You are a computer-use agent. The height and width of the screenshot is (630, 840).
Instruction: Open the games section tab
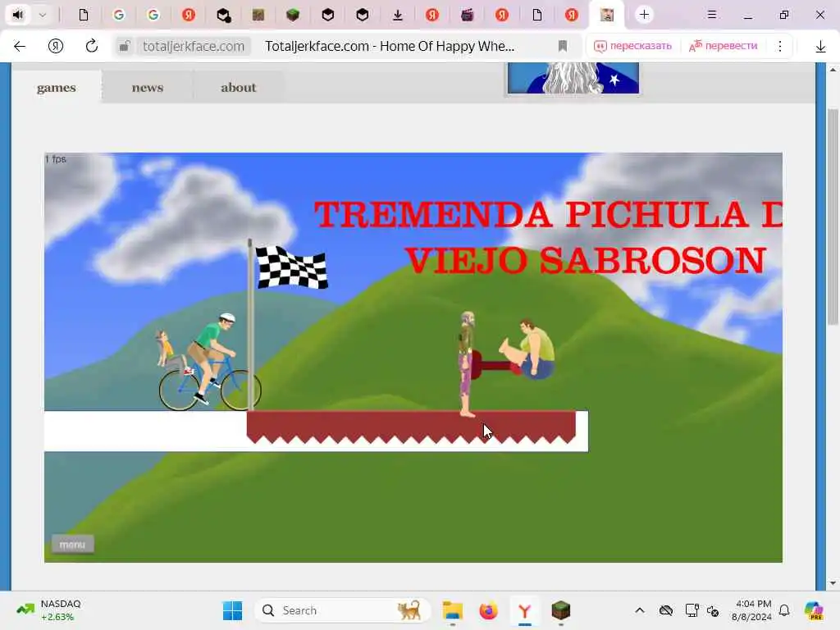click(57, 87)
